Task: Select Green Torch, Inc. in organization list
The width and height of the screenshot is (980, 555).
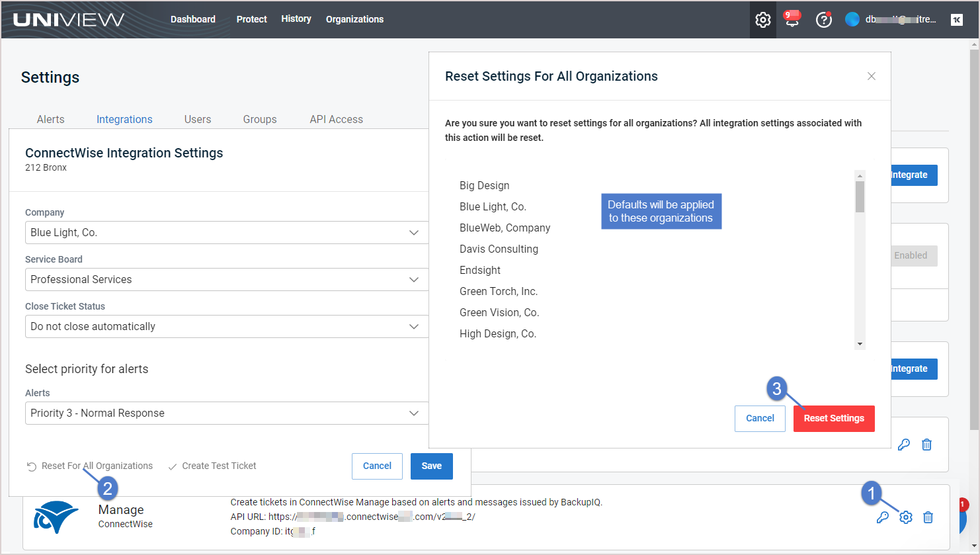Action: point(499,292)
